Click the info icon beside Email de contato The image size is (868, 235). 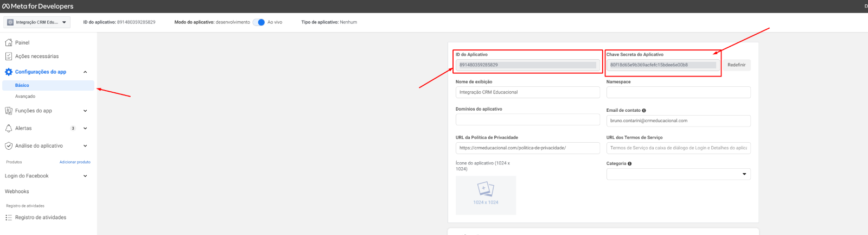(x=644, y=110)
